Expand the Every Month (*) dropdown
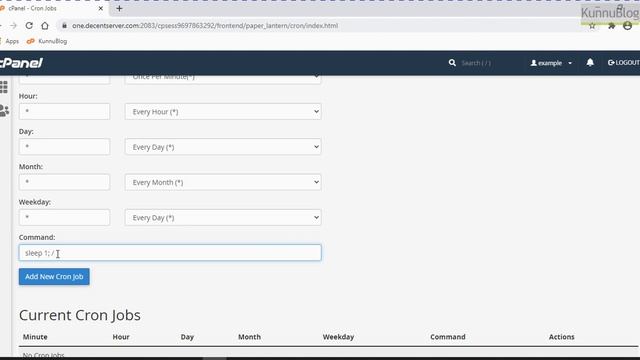Screen dimensions: 640x360 point(223,182)
